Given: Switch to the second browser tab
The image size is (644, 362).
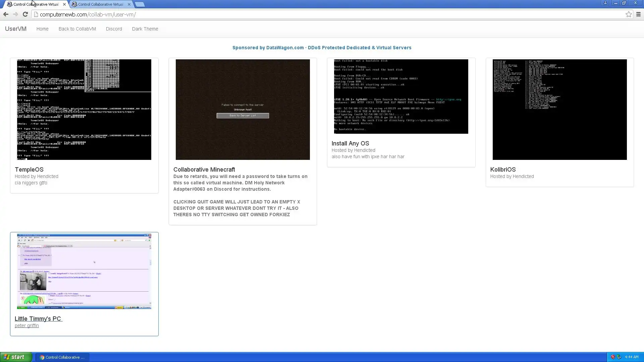Looking at the screenshot, I should (x=100, y=4).
